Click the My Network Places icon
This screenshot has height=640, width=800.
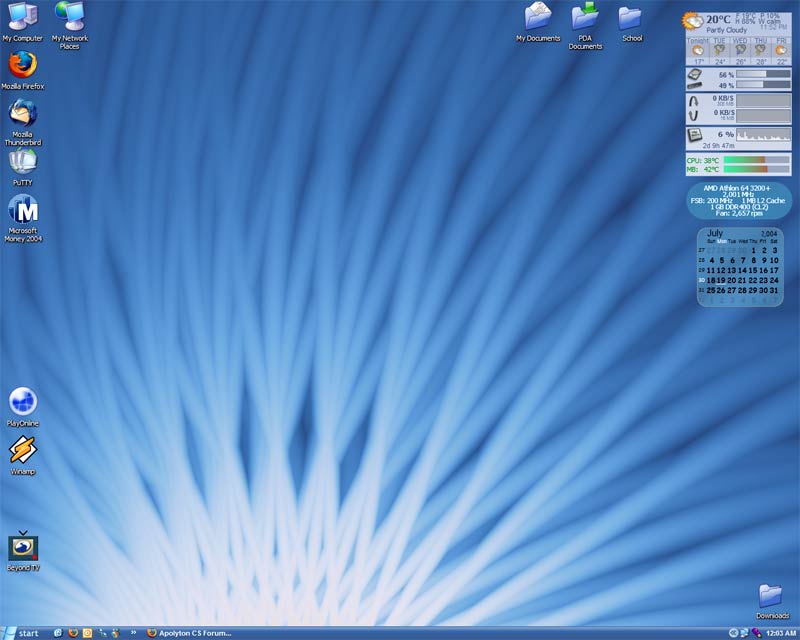click(69, 17)
